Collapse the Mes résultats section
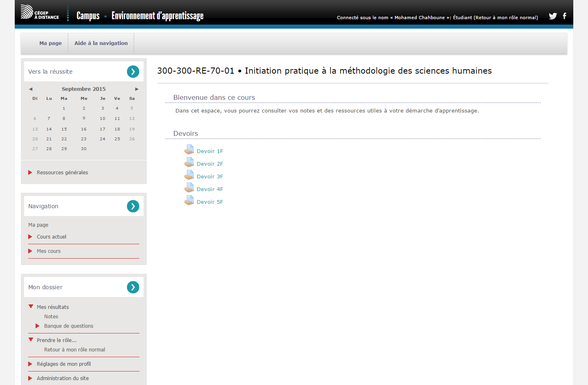The width and height of the screenshot is (588, 385). click(x=31, y=306)
